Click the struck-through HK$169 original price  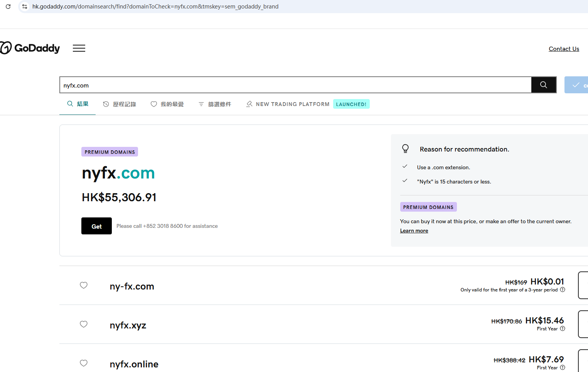pos(516,283)
